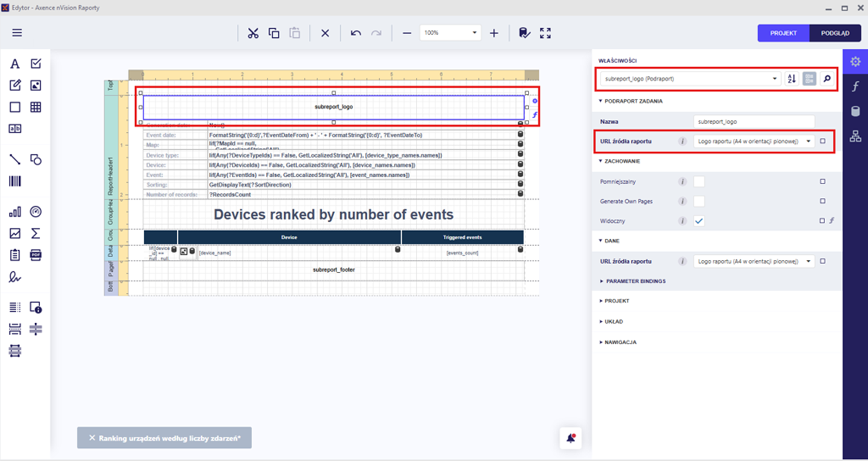Switch to the PODGLĄD tab
This screenshot has height=461, width=868.
click(x=835, y=33)
